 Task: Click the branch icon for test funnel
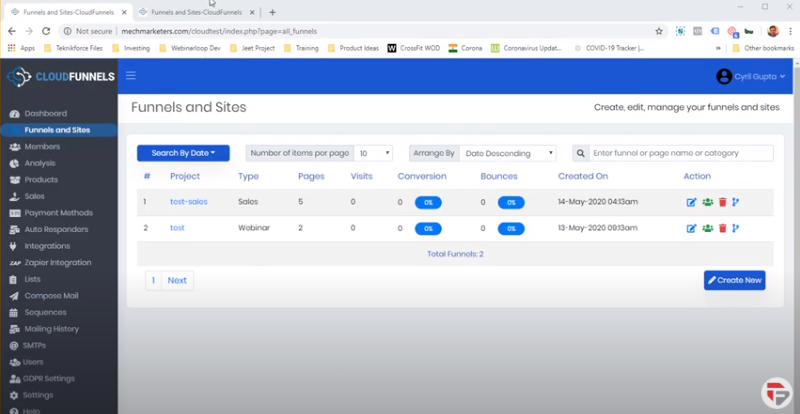tap(736, 228)
